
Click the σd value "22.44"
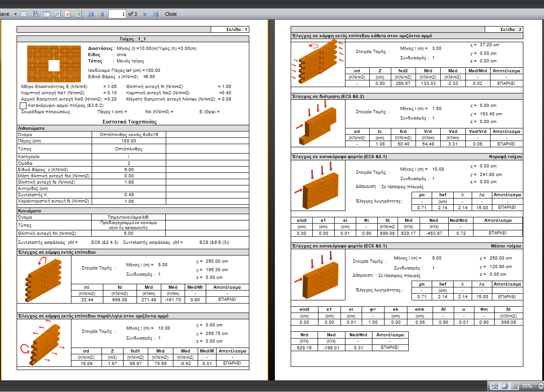(x=87, y=300)
